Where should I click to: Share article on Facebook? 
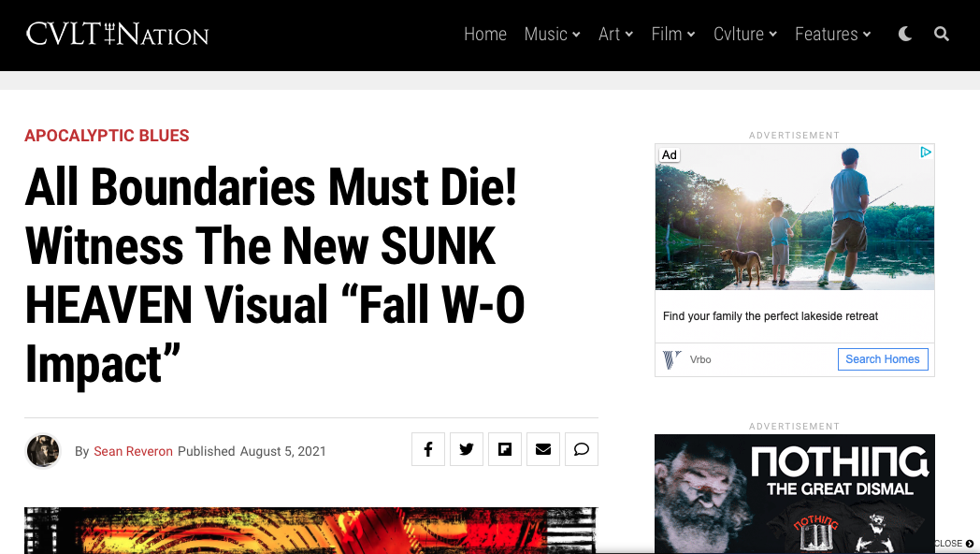click(428, 449)
